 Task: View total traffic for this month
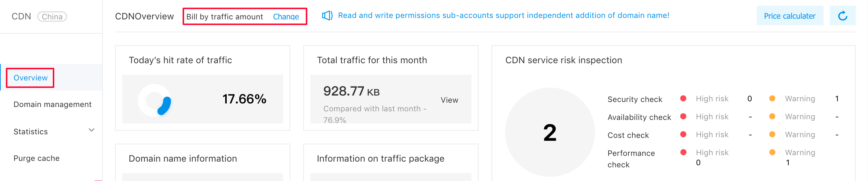coord(449,100)
